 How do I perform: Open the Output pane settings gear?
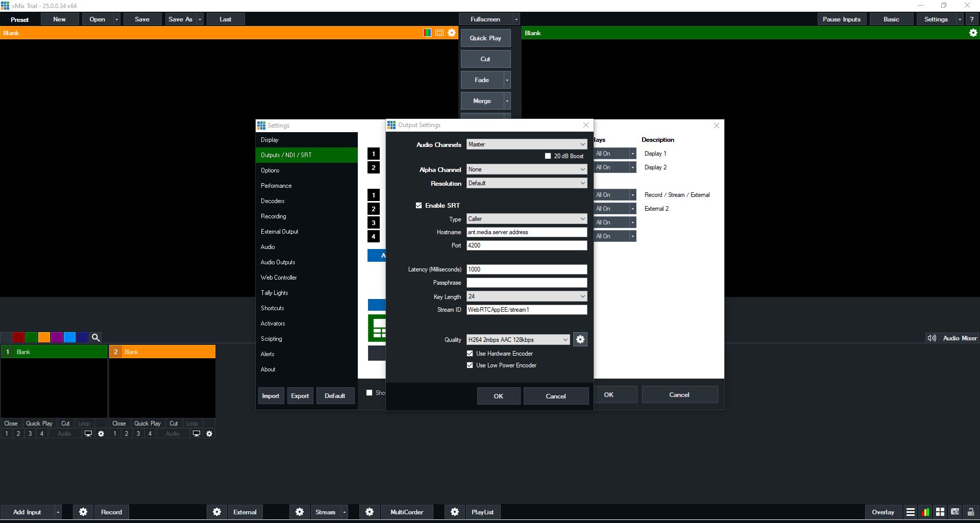tap(973, 33)
